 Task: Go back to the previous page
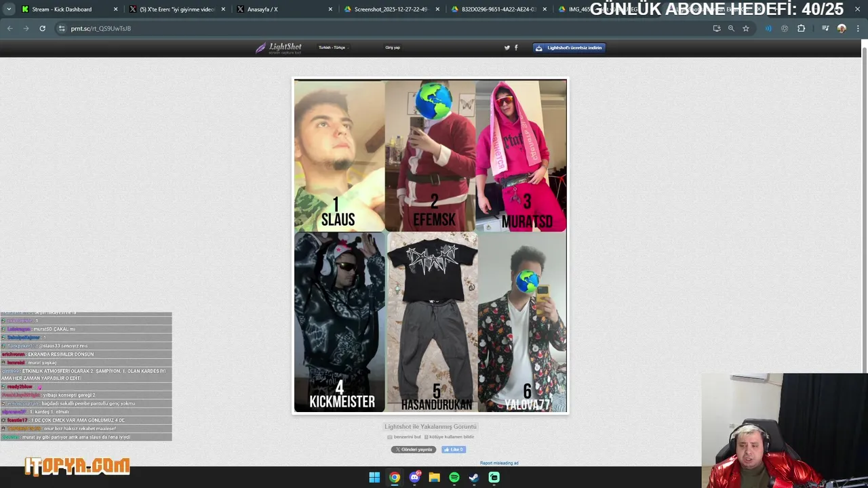[x=9, y=28]
